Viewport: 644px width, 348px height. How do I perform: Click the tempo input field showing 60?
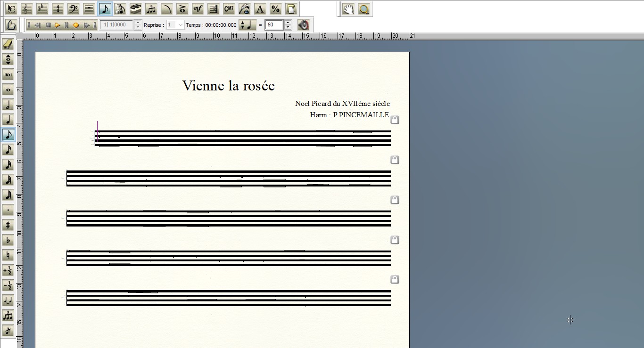click(x=274, y=25)
